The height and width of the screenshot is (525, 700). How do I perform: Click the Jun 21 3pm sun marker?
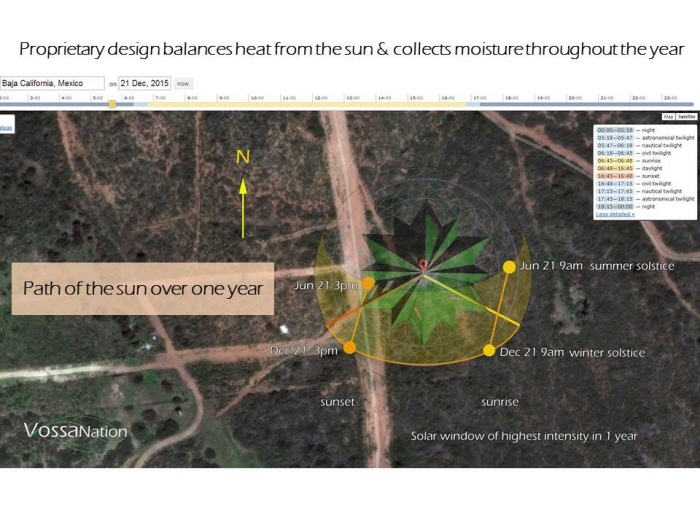tap(368, 283)
